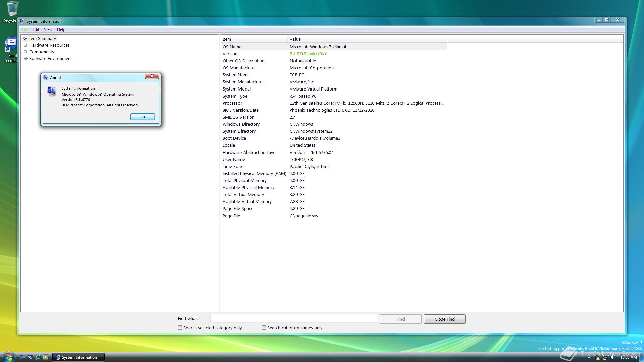Expand Hardware Resources node

click(25, 45)
